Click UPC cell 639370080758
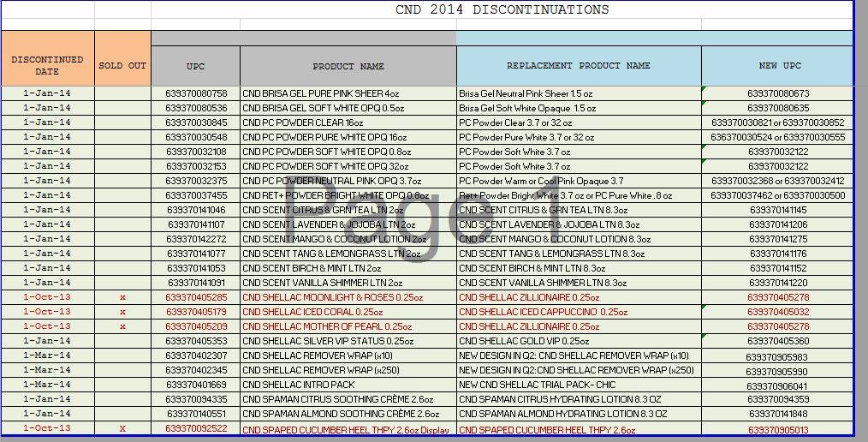868x442 pixels. point(196,93)
